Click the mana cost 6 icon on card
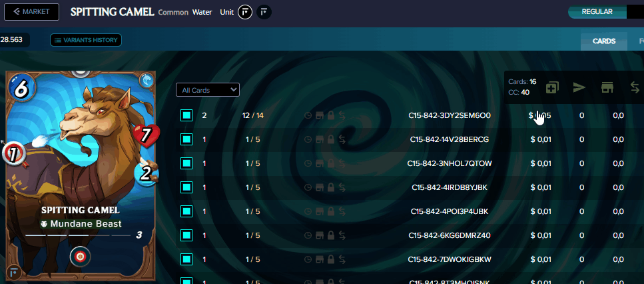The width and height of the screenshot is (644, 284). [x=21, y=87]
